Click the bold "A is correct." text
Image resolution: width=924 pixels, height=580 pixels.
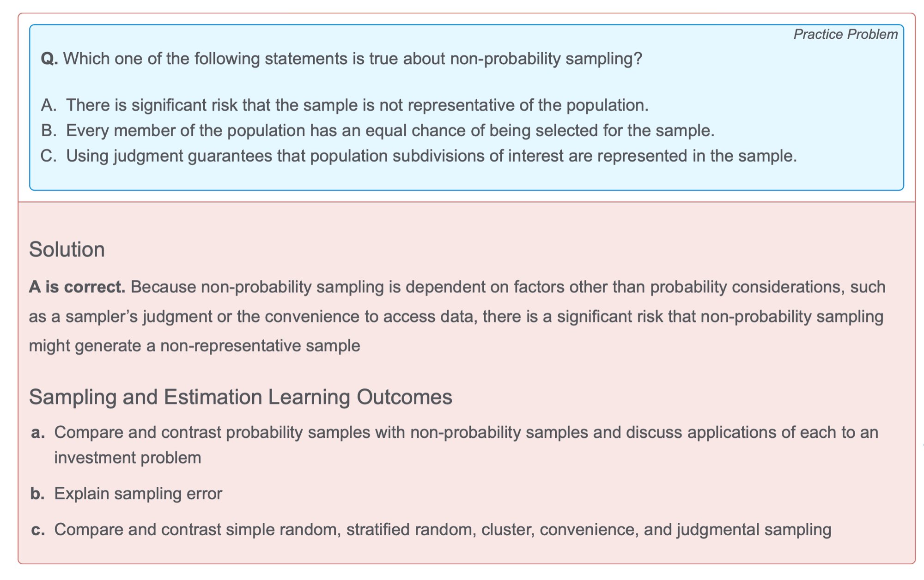click(x=77, y=287)
